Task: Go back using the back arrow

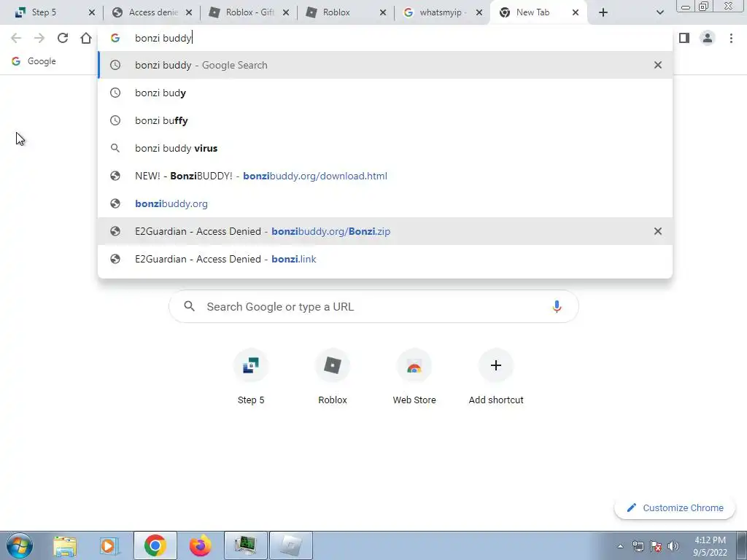Action: point(16,38)
